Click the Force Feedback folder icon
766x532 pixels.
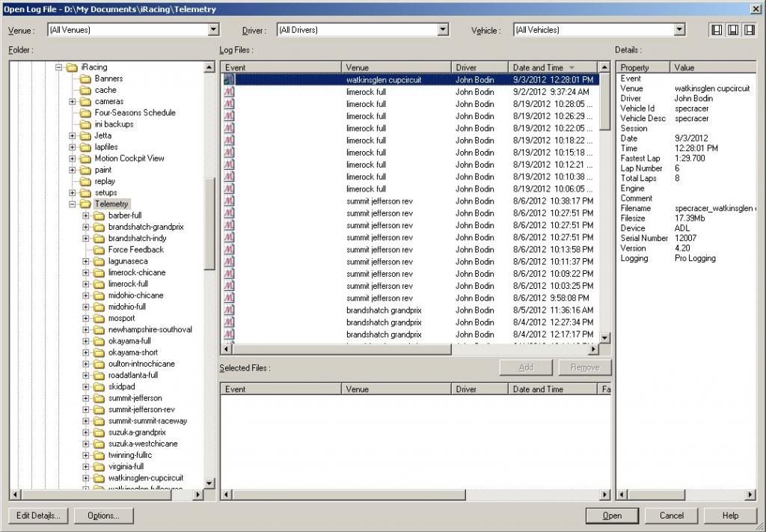point(99,250)
